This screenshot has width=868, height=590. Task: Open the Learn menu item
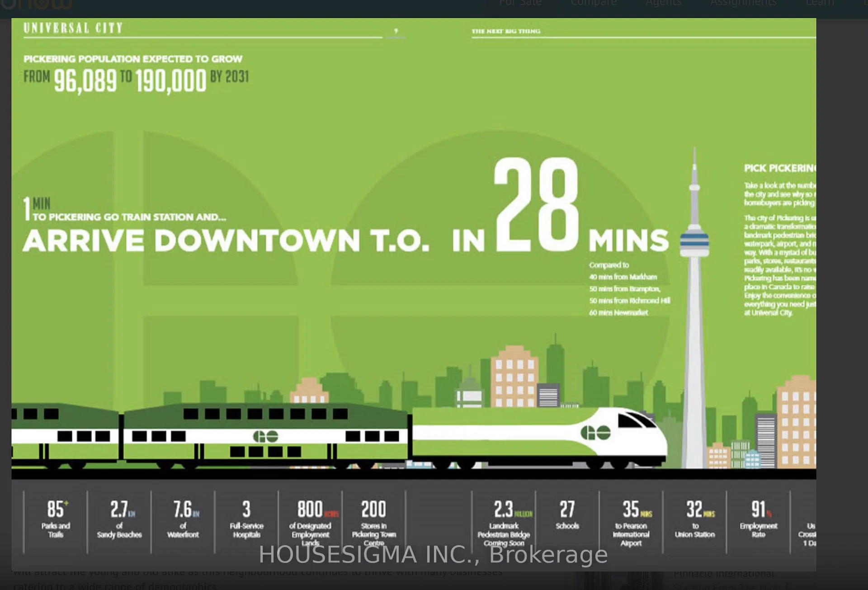tap(820, 3)
